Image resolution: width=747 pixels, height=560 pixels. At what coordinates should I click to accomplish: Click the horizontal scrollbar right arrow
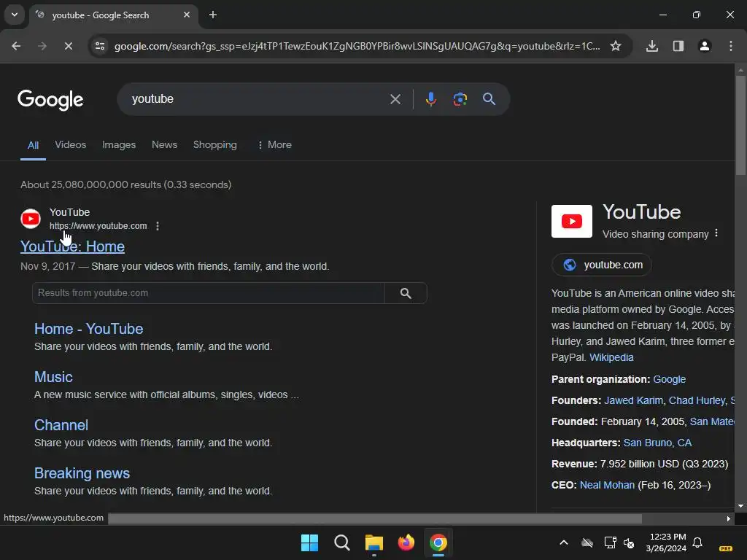pyautogui.click(x=729, y=518)
